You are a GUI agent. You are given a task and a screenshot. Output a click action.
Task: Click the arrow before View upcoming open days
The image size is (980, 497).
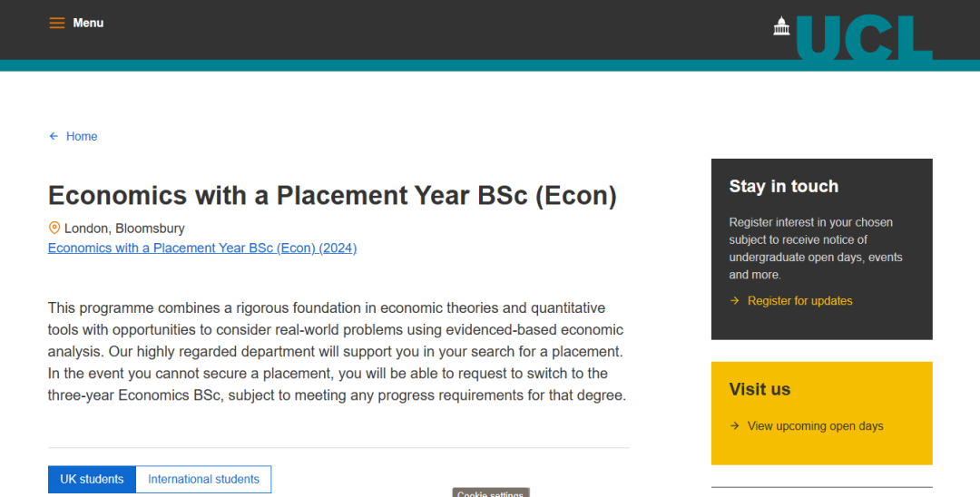pos(735,426)
